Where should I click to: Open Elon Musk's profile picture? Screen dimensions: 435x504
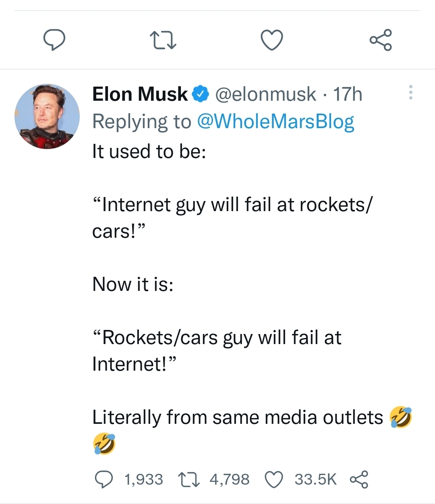click(x=47, y=116)
